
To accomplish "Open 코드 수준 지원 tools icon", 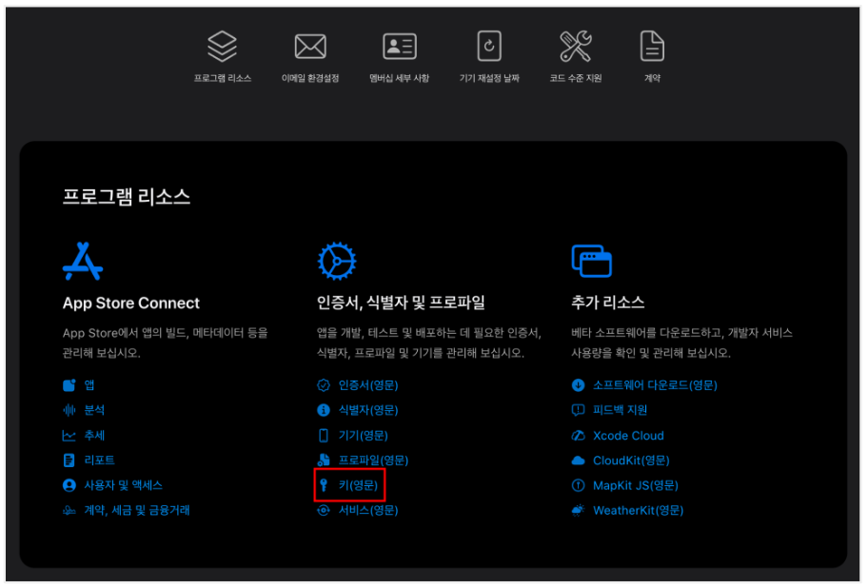I will pos(575,46).
